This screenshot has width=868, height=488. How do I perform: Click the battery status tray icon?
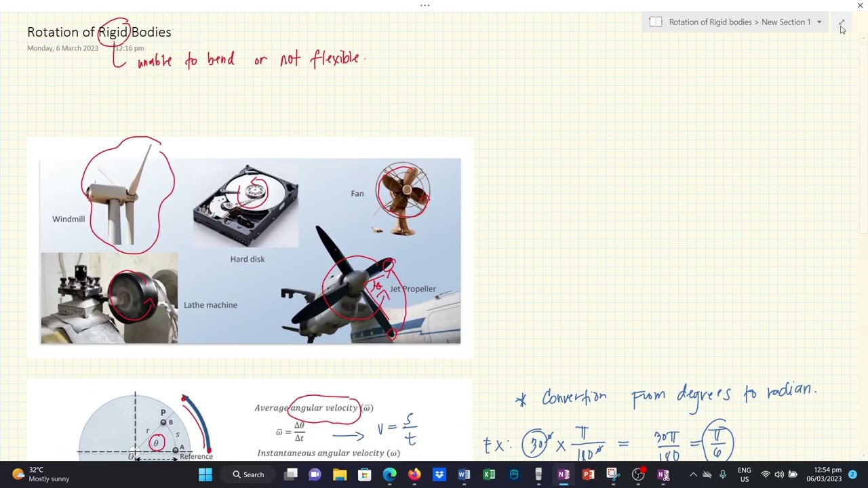[793, 474]
